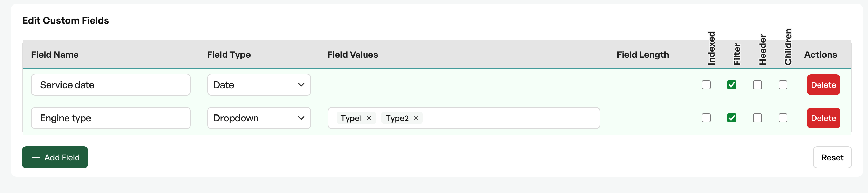
Task: Enable Indexed checkbox for Service date
Action: point(706,85)
